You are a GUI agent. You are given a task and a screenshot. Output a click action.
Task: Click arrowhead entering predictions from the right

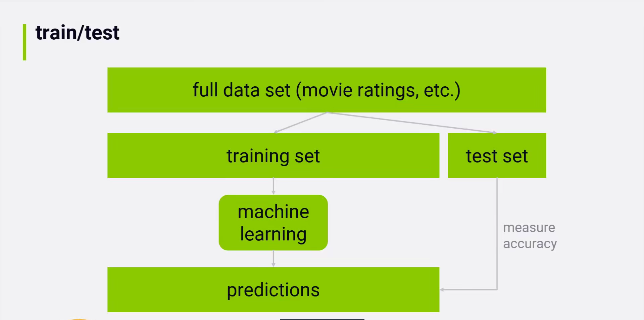[x=442, y=289]
